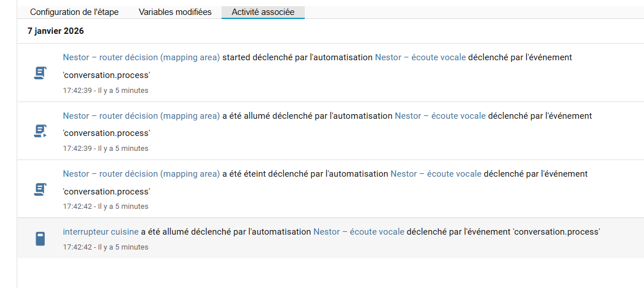Open the interrupteur cuisine entity link
Viewport: 644px width, 288px height.
click(100, 232)
